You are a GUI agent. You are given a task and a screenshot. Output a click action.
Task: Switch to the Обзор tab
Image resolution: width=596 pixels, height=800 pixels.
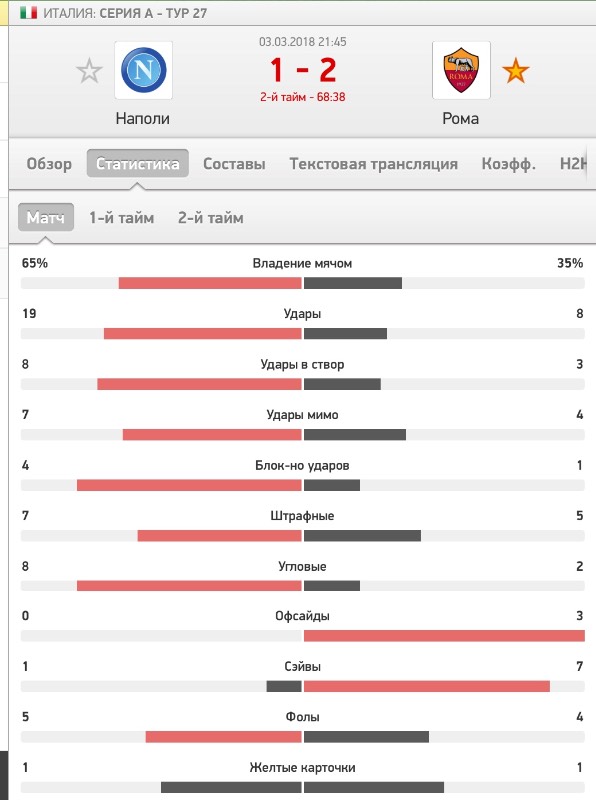click(49, 164)
